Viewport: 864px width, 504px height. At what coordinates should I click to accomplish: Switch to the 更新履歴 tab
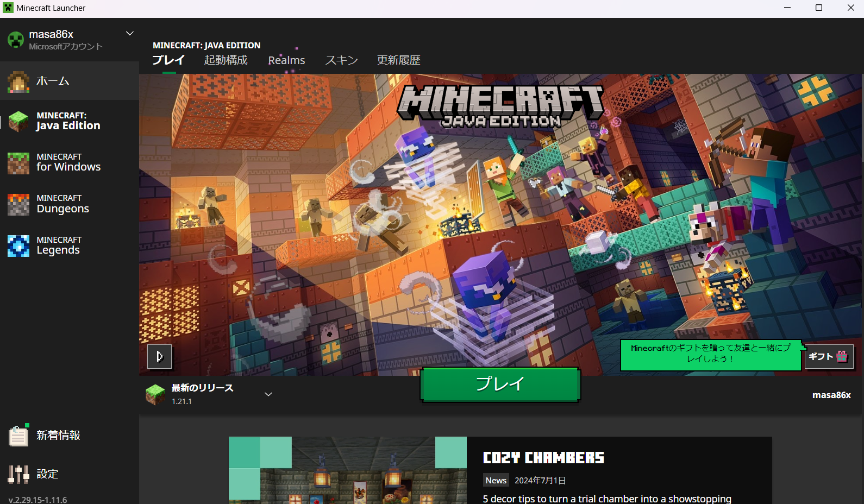[399, 60]
